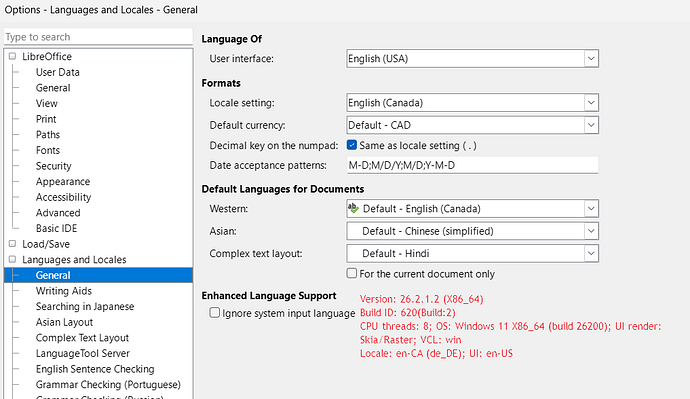The image size is (690, 399).
Task: Open the User interface language dropdown
Action: tap(591, 59)
